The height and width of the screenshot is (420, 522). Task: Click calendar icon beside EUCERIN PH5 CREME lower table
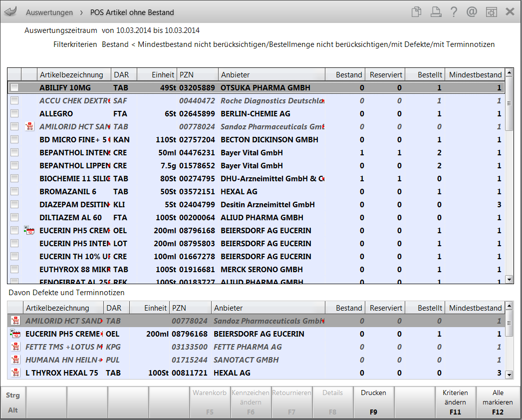point(15,334)
